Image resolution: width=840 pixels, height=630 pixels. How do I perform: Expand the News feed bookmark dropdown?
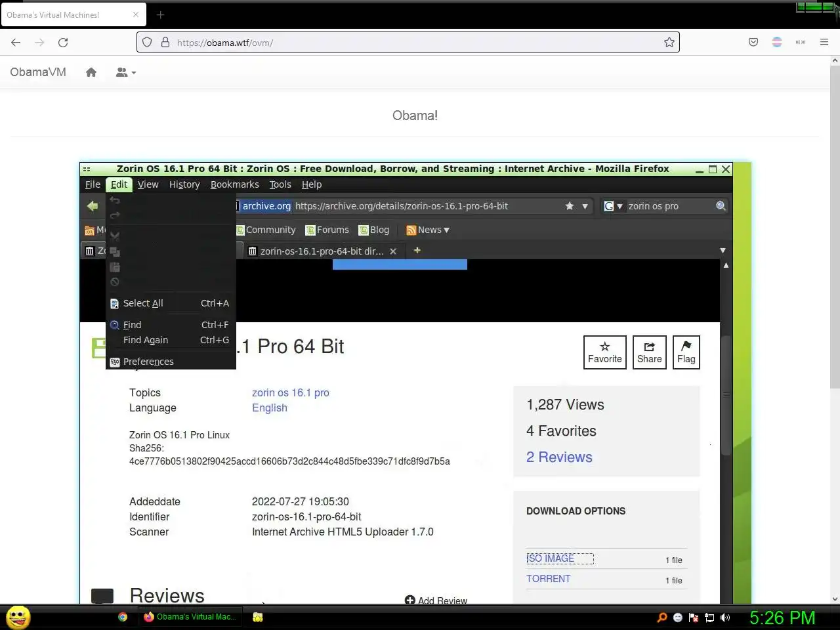pyautogui.click(x=428, y=230)
